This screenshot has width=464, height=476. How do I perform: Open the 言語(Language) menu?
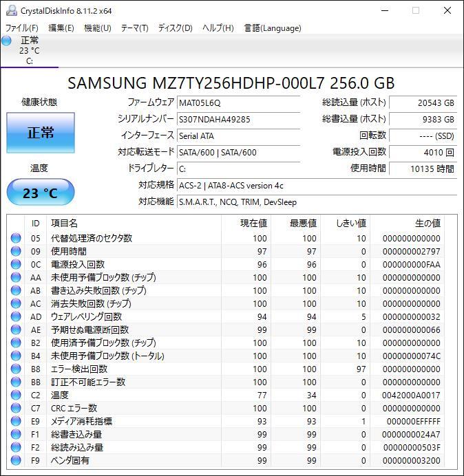coord(273,28)
